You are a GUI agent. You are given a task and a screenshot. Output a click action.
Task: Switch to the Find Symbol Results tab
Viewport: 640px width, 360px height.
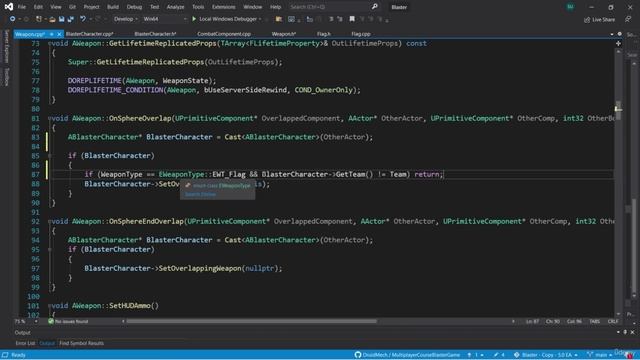[81, 343]
